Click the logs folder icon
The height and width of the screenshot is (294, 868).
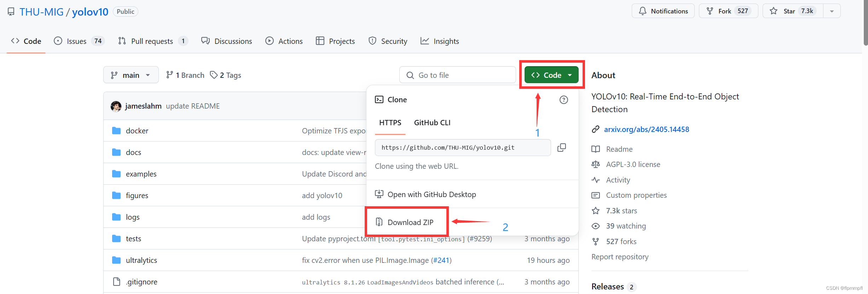click(x=116, y=217)
